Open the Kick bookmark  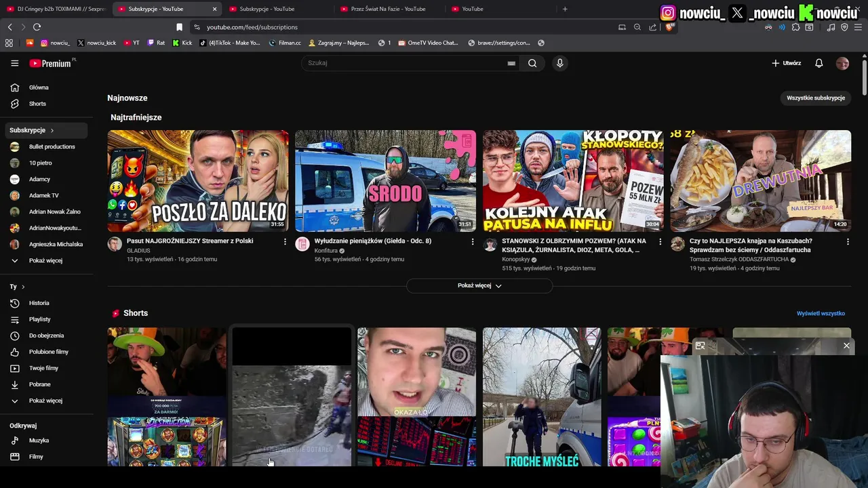click(182, 43)
